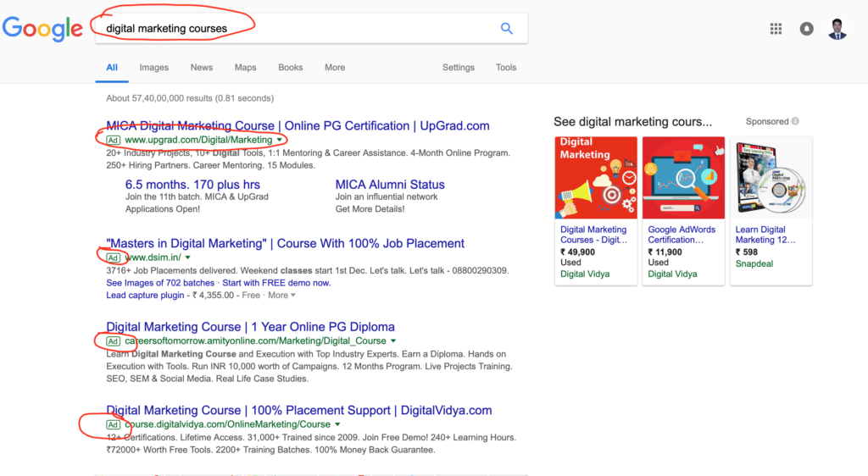Expand dropdown arrow beside www.dsim.in URL
Screen dimensions: 868x476
click(x=187, y=257)
